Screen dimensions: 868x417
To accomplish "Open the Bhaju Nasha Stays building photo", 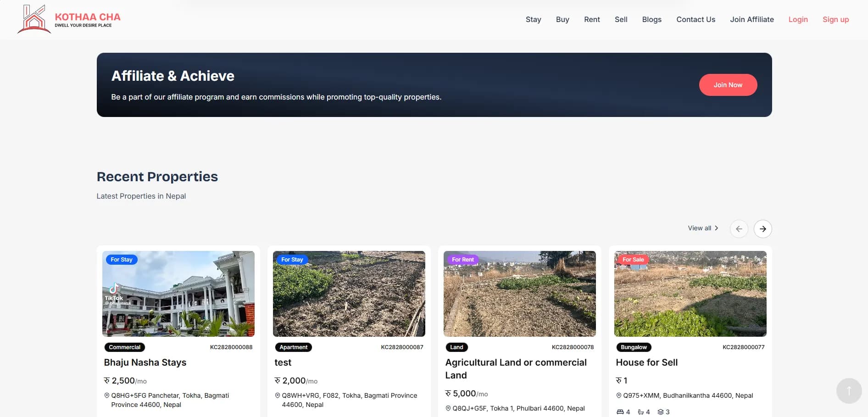I will click(178, 294).
